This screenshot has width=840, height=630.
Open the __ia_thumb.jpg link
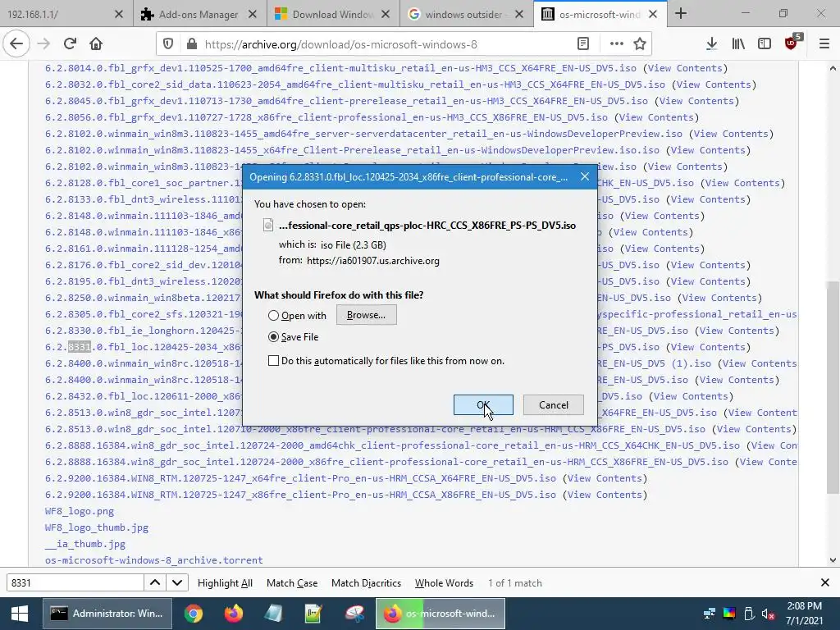[85, 544]
